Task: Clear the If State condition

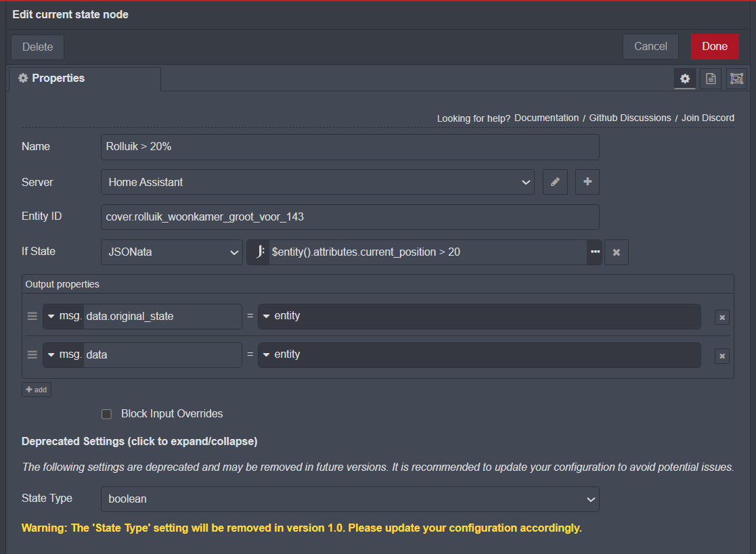Action: [617, 252]
